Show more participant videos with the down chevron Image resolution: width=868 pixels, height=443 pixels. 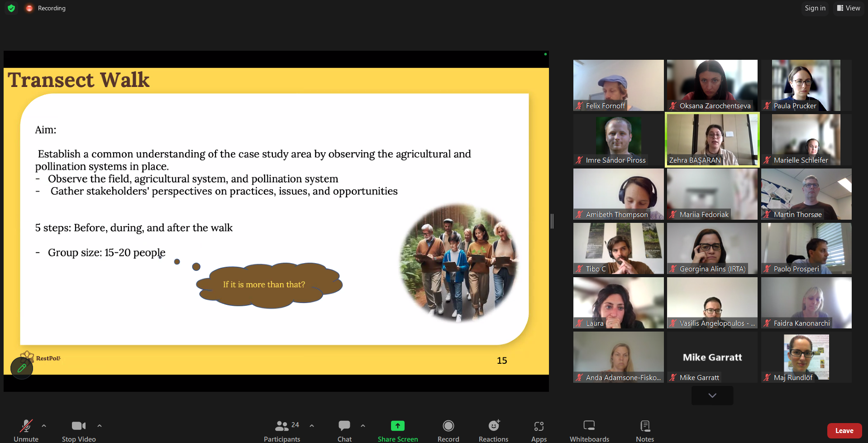[712, 395]
